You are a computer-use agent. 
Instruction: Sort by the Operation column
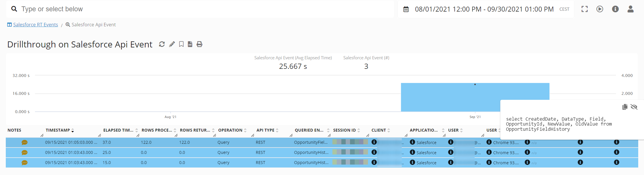pos(230,130)
